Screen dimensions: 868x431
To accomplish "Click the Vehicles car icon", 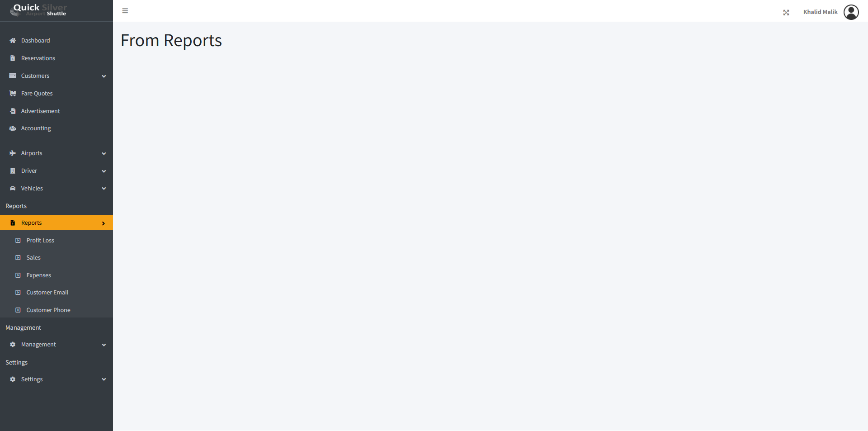I will [13, 189].
